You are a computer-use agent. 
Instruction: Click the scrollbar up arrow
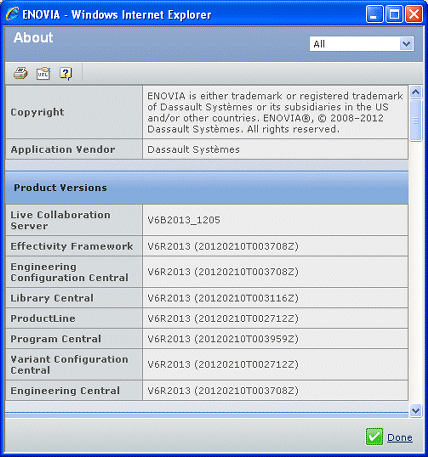pyautogui.click(x=415, y=92)
